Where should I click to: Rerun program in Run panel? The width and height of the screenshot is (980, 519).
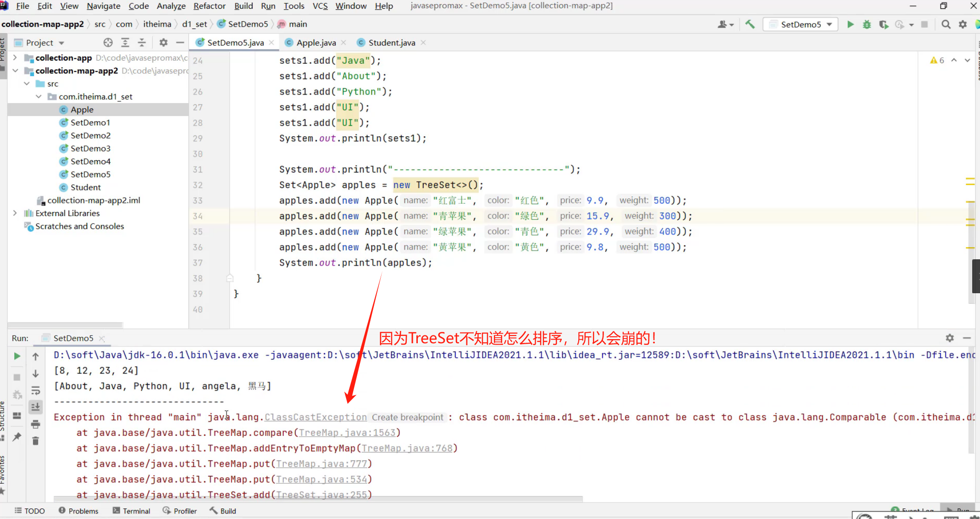pos(17,356)
